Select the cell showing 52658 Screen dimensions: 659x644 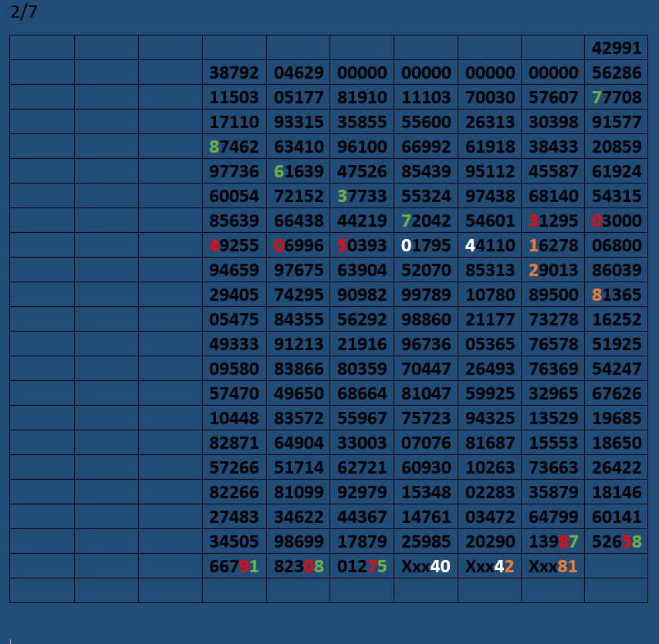tap(616, 541)
